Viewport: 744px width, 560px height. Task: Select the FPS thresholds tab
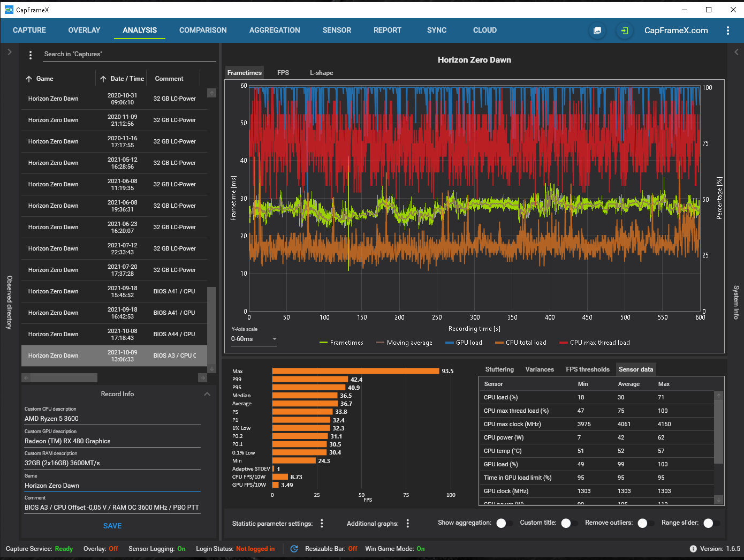point(588,369)
